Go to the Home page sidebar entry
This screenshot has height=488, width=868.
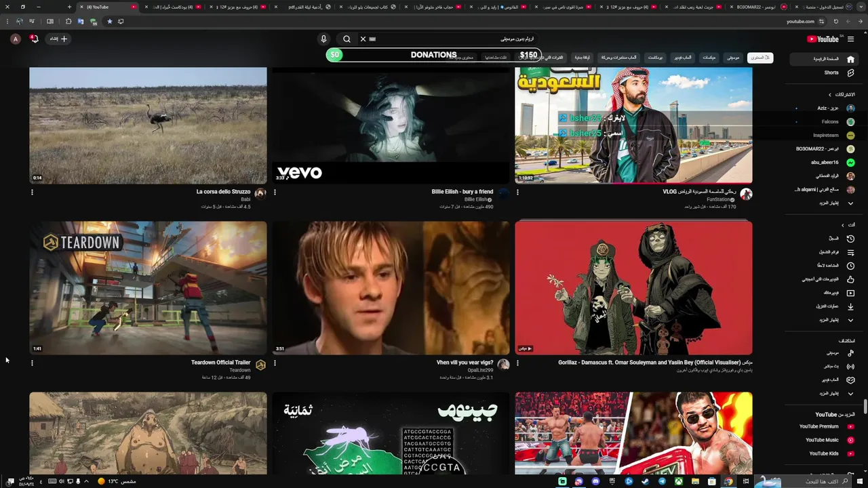pyautogui.click(x=825, y=59)
